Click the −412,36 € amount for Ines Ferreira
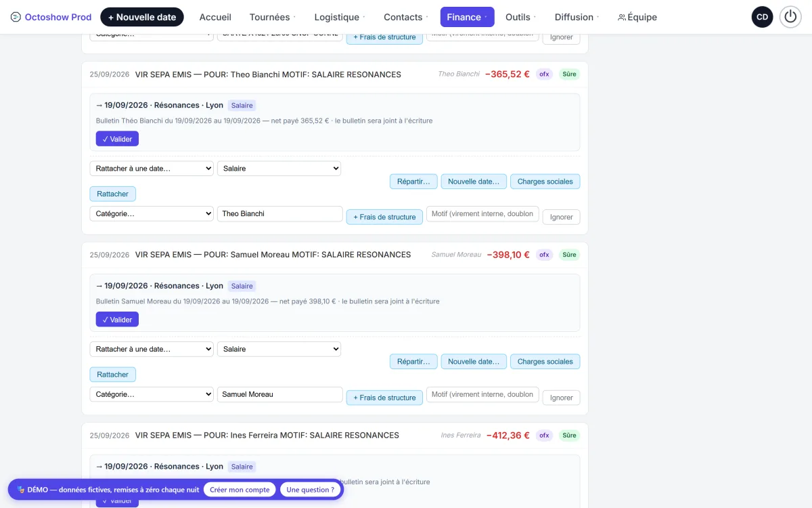This screenshot has height=508, width=812. [x=508, y=435]
